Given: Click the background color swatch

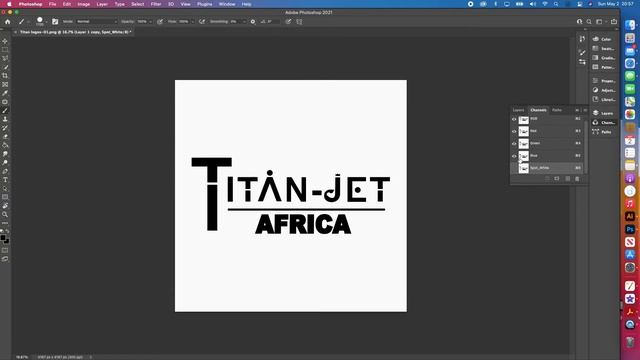Looking at the screenshot, I should point(7,241).
